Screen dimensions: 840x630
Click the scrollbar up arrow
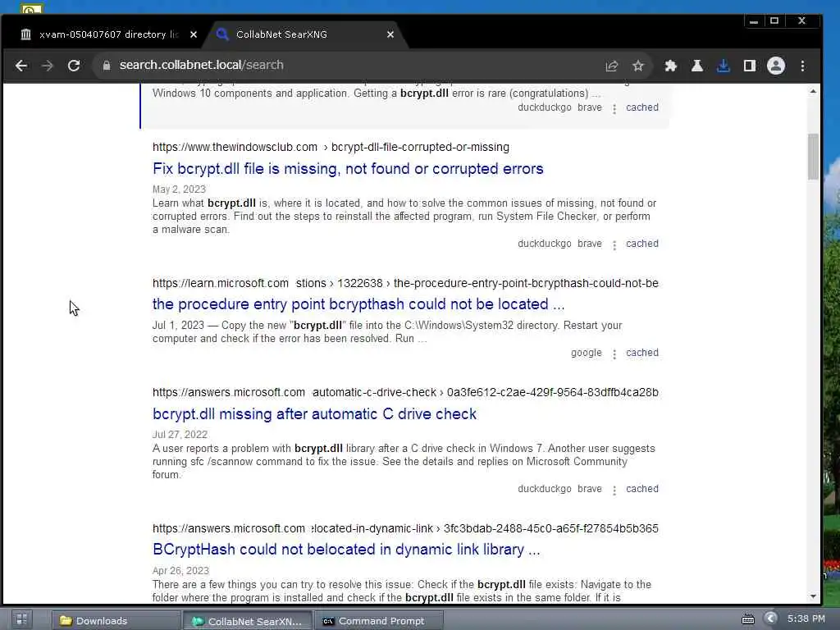tap(813, 92)
